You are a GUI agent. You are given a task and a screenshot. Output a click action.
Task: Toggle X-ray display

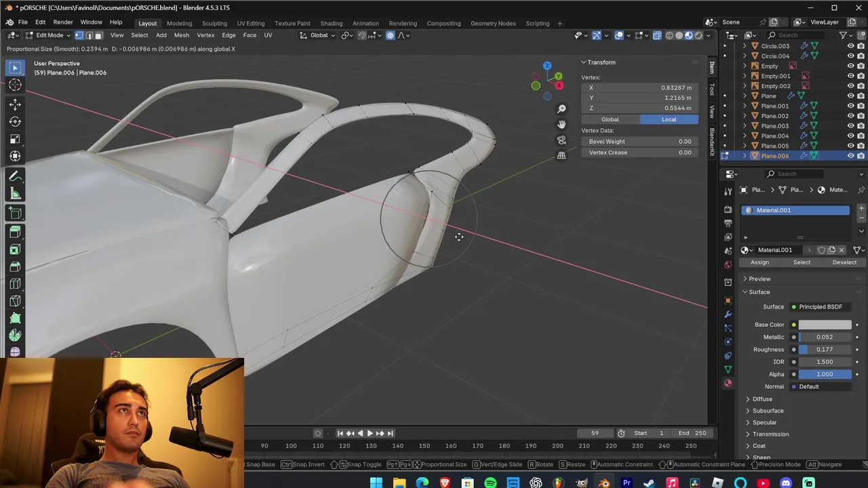tap(657, 35)
